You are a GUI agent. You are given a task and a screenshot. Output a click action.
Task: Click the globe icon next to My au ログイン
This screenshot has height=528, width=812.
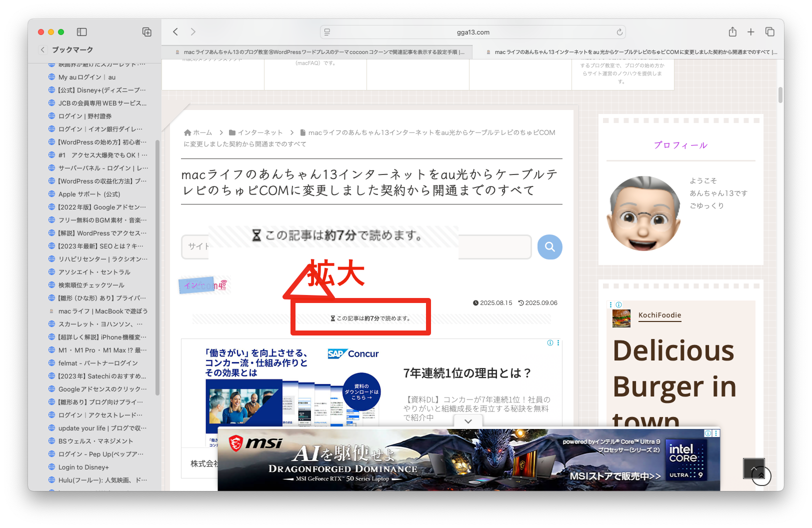[51, 77]
